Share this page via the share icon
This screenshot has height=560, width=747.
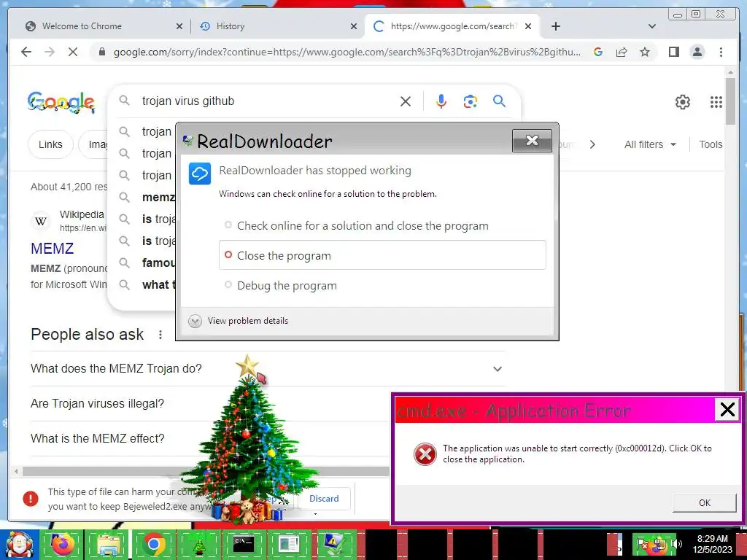click(622, 52)
